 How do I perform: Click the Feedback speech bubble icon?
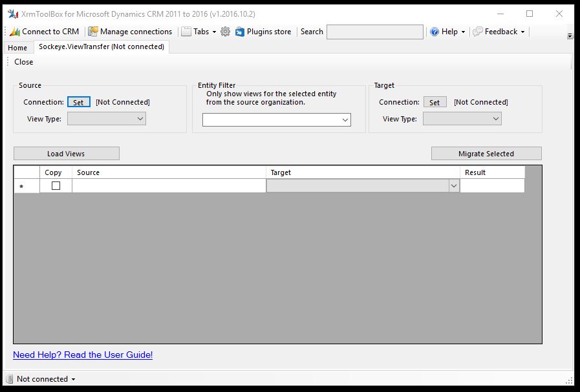pos(478,32)
